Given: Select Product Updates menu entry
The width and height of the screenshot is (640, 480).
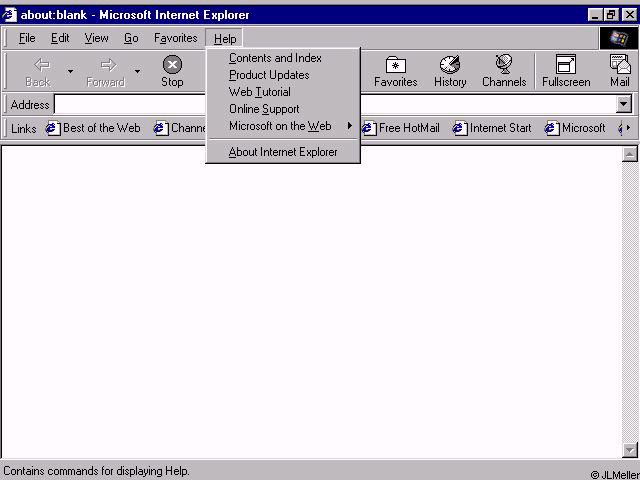Looking at the screenshot, I should point(283,75).
